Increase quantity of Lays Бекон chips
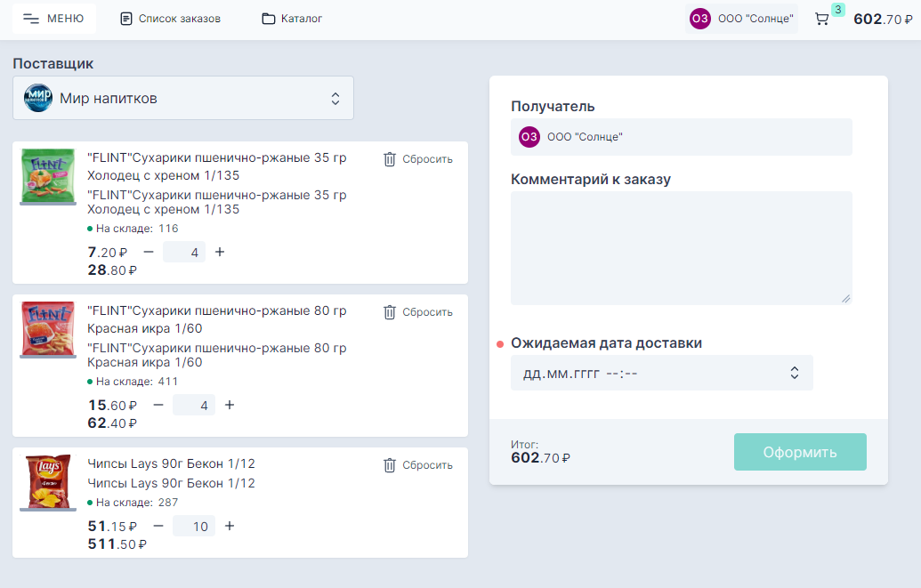This screenshot has width=921, height=588. pos(230,526)
